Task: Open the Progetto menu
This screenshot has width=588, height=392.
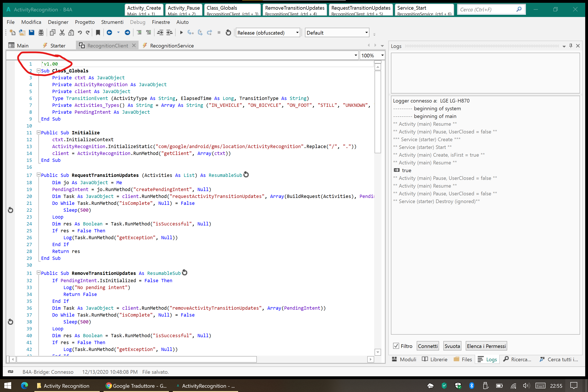Action: click(x=85, y=22)
